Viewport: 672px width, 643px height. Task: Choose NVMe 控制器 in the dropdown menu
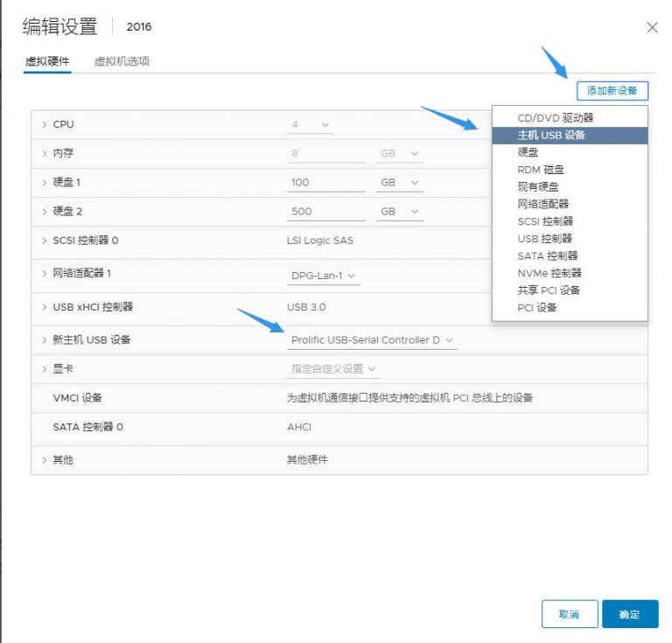click(x=549, y=273)
